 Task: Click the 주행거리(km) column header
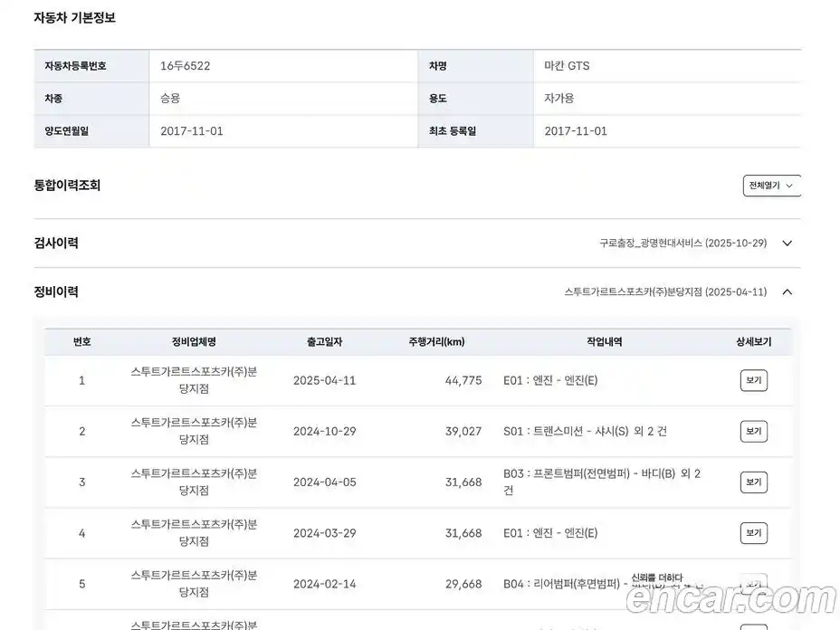click(436, 342)
